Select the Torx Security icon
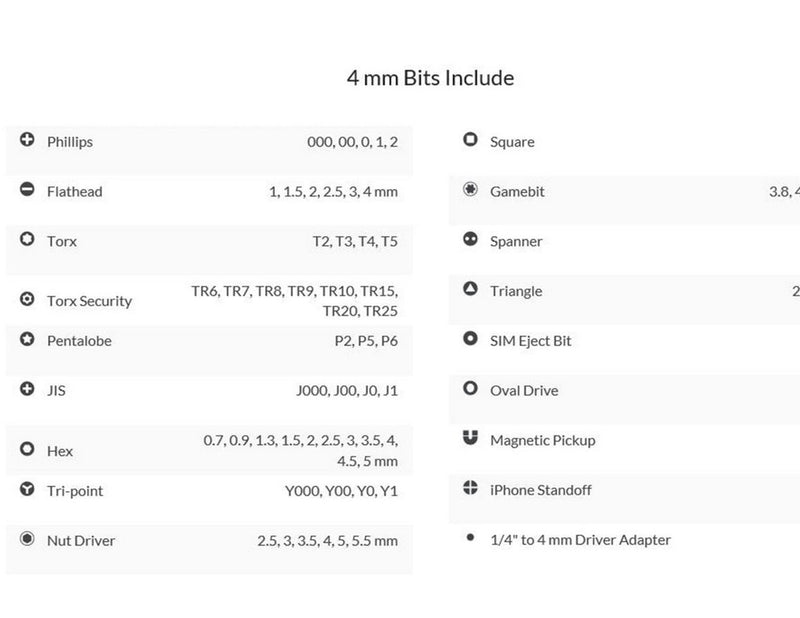The image size is (800, 618). tap(27, 299)
